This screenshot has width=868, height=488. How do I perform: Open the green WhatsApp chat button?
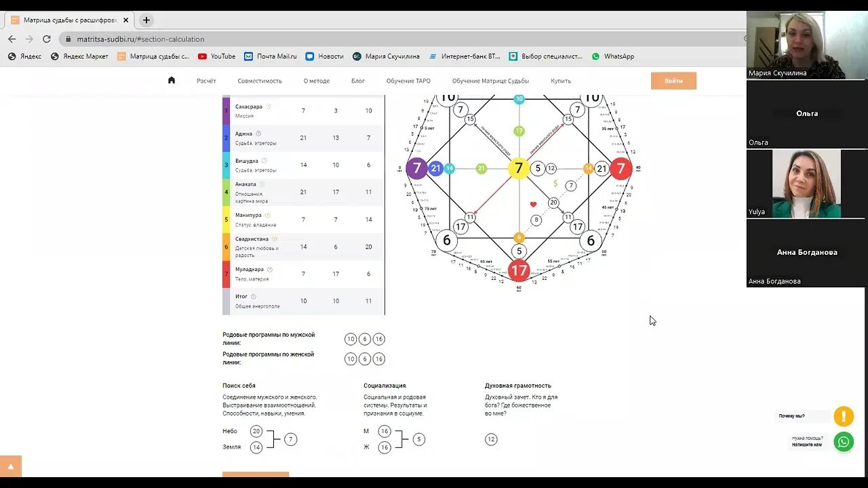coord(844,442)
